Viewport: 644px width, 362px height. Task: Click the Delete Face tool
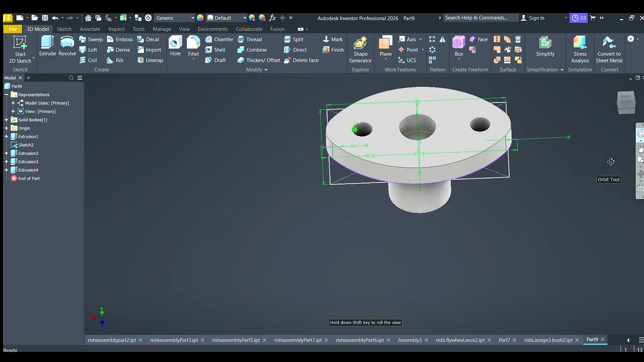pyautogui.click(x=301, y=60)
